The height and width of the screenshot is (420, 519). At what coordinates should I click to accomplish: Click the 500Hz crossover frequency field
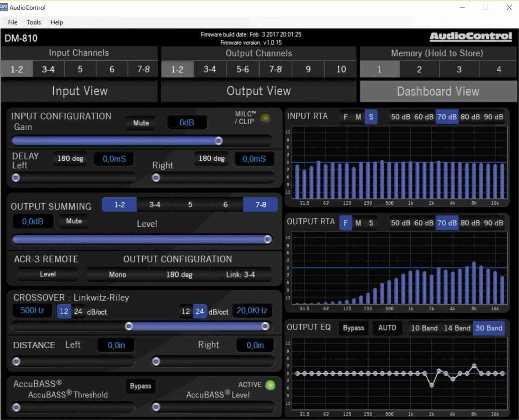pos(32,311)
